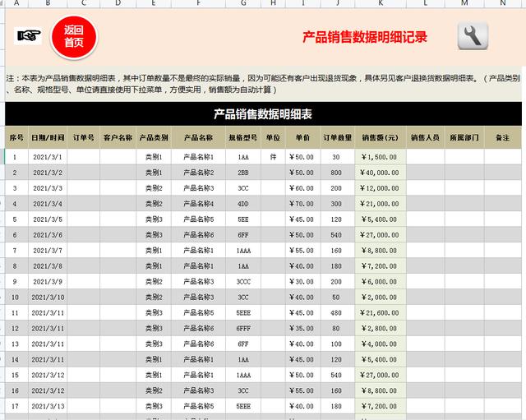Select empty 订单号 cell in row 1

point(84,157)
